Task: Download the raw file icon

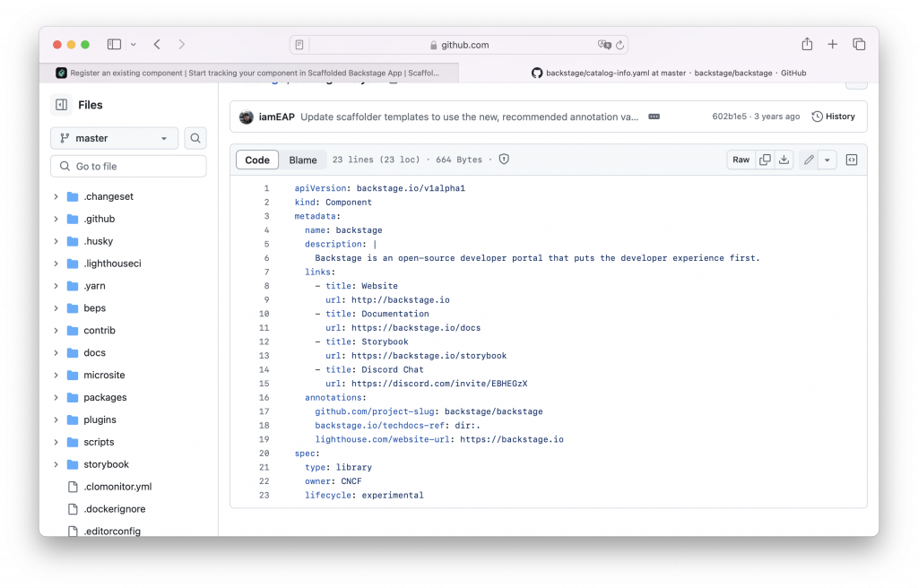Action: (784, 160)
